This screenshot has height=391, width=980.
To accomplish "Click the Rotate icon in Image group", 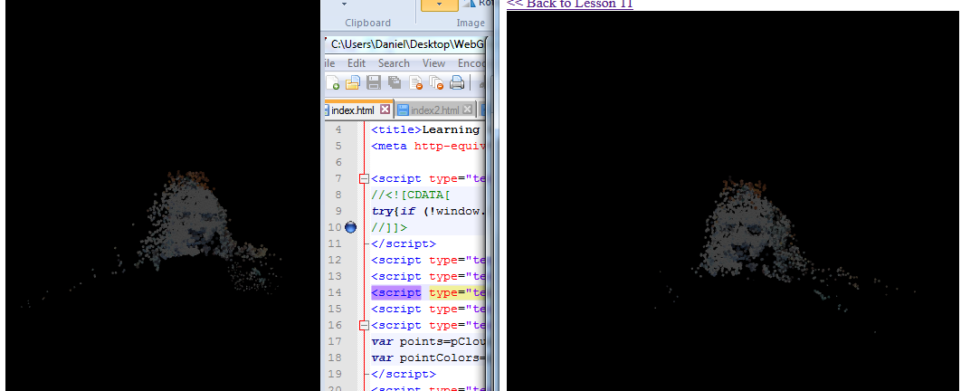I will 471,4.
